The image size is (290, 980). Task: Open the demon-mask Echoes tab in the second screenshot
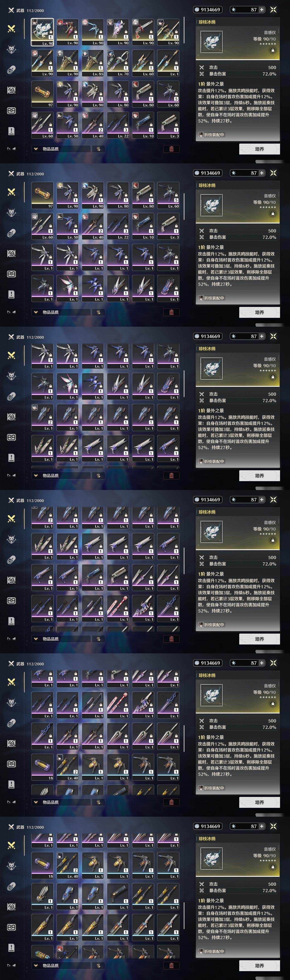coord(11,213)
